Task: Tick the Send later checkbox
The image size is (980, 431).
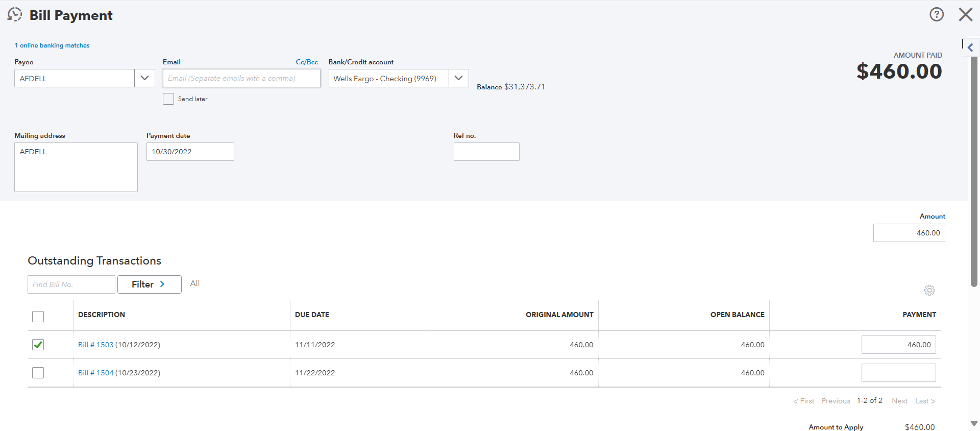Action: pos(168,99)
